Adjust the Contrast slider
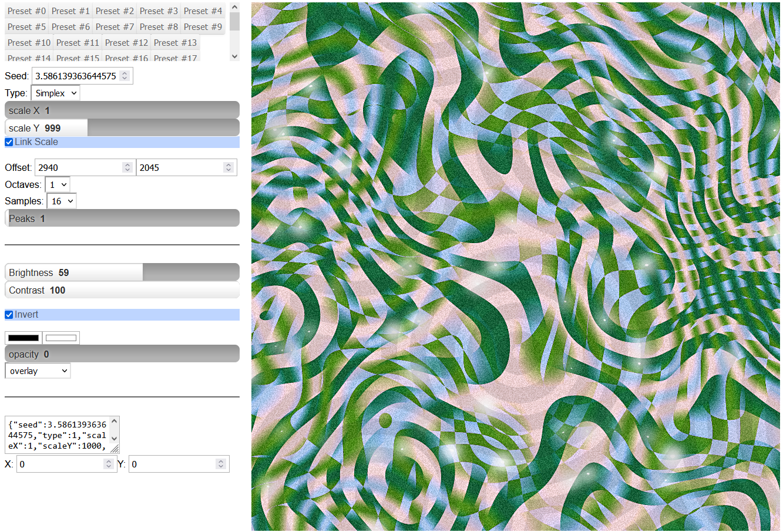This screenshot has height=532, width=783. [x=122, y=289]
